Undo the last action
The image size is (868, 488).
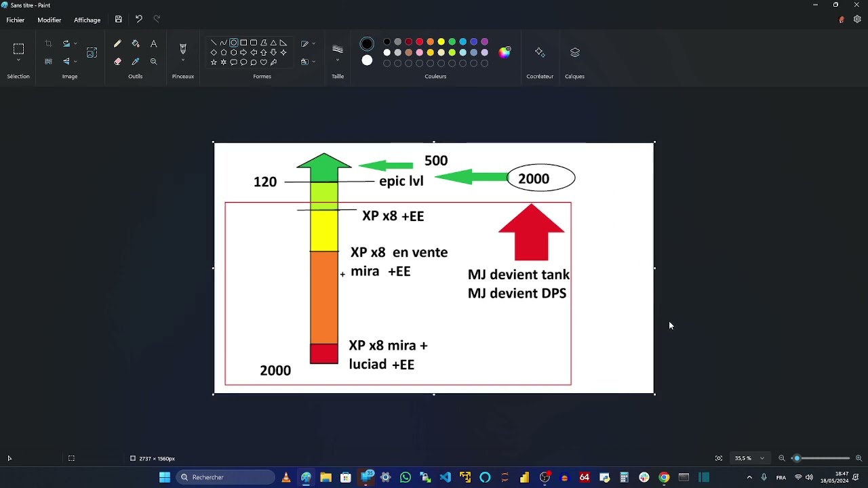(x=138, y=20)
